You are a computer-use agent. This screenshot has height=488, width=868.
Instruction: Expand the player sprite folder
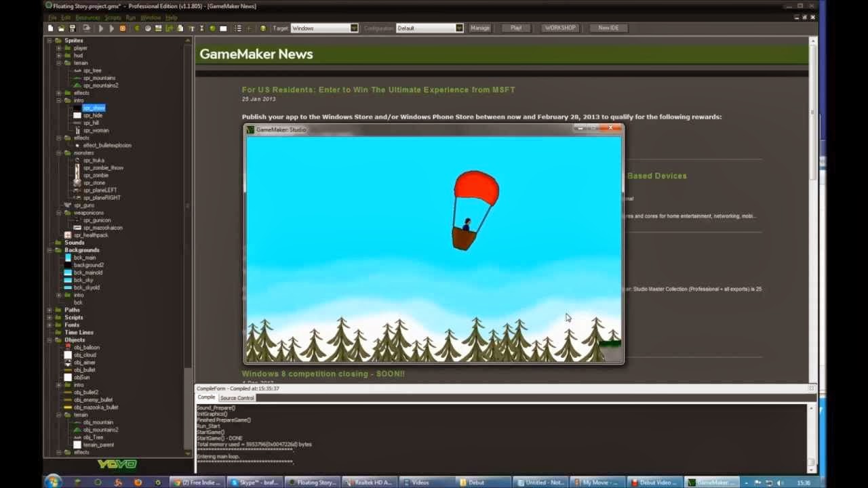click(x=59, y=48)
